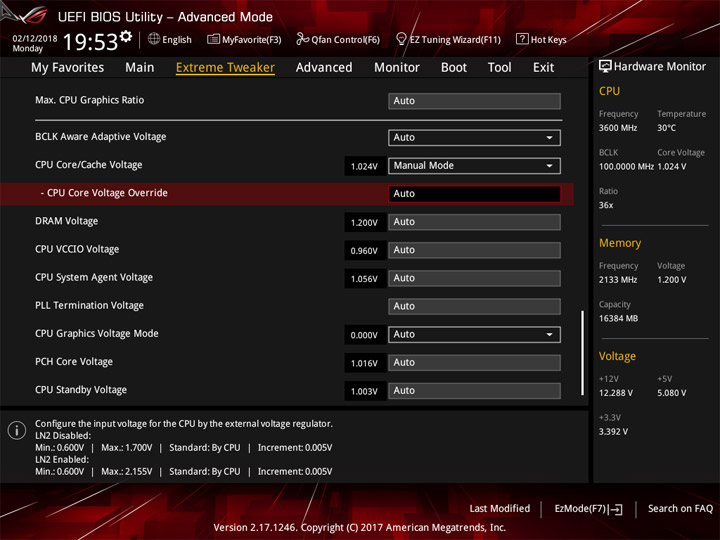
Task: Click the 3600 MHz CPU frequency
Action: pos(618,128)
